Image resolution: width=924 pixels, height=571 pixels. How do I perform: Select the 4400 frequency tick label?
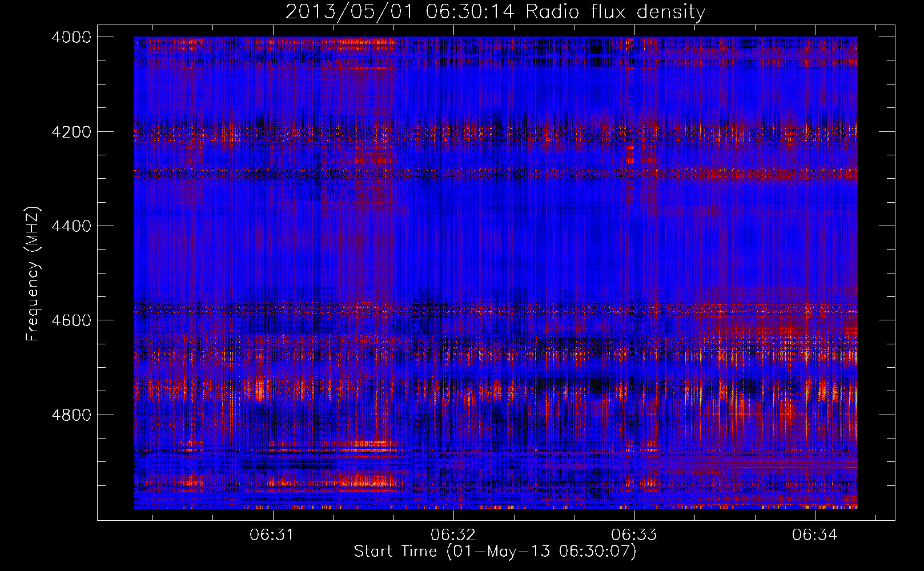71,226
